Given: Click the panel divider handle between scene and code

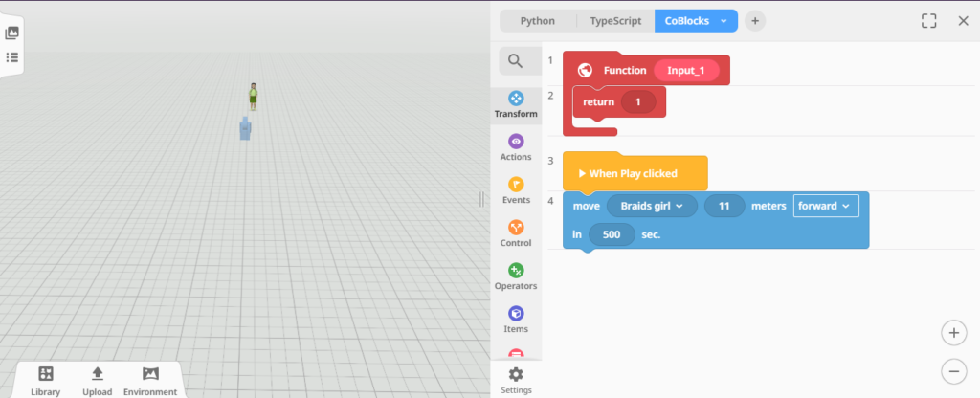Looking at the screenshot, I should 481,199.
